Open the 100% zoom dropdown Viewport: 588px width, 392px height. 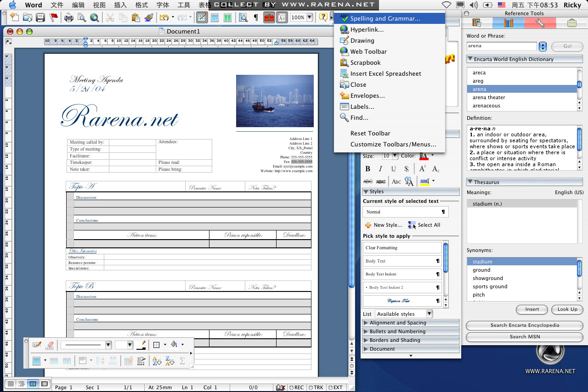[310, 17]
